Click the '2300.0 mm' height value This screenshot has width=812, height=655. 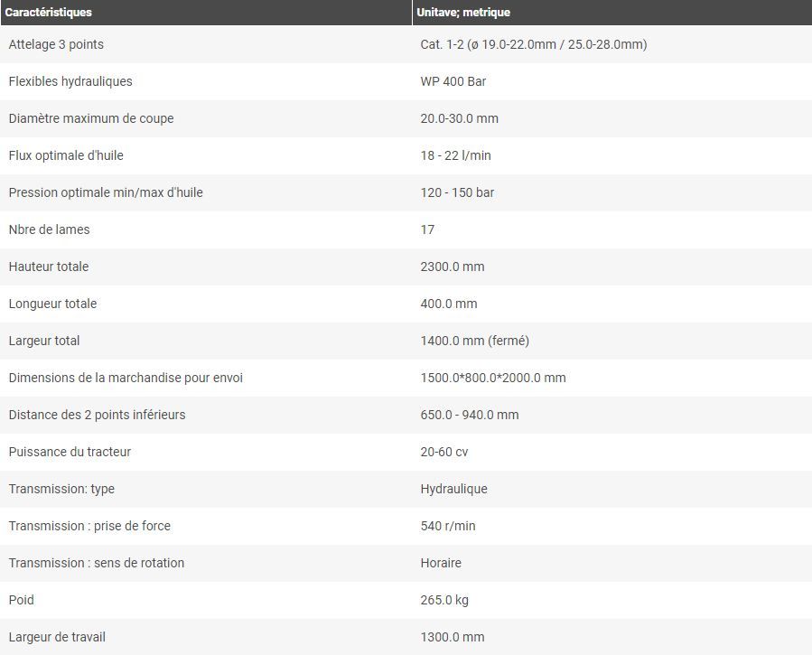click(453, 267)
